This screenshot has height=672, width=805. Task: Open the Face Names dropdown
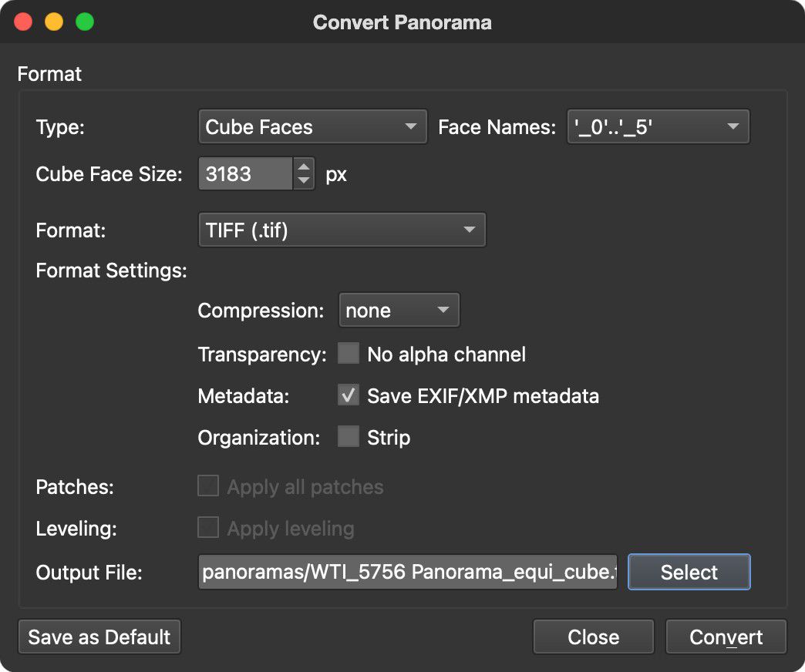click(x=658, y=126)
